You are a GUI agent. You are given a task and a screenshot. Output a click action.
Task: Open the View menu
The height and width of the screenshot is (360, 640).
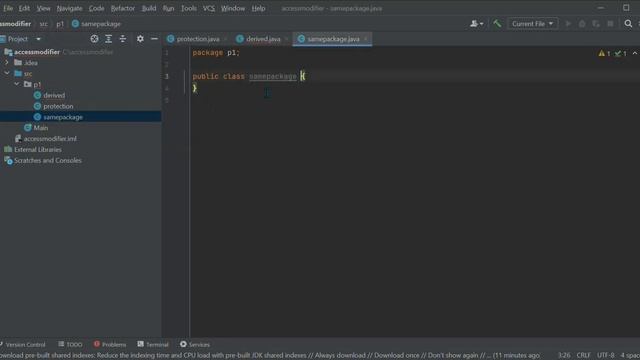click(x=43, y=8)
